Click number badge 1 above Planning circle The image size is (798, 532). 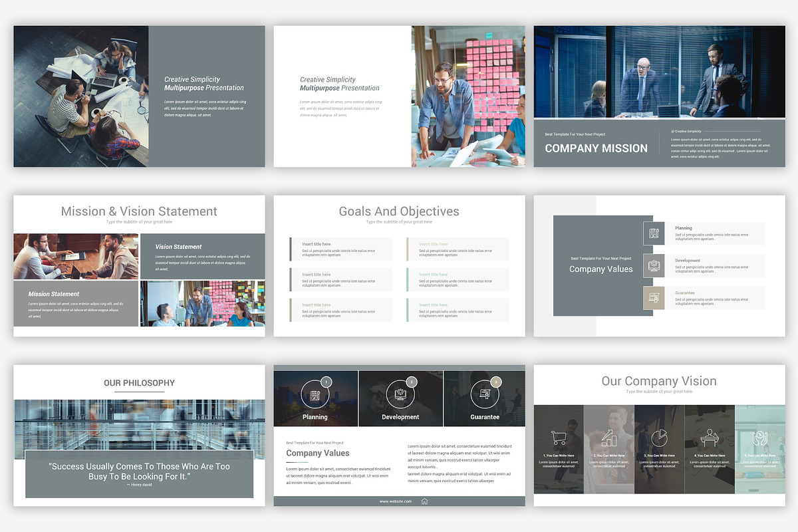[x=327, y=382]
